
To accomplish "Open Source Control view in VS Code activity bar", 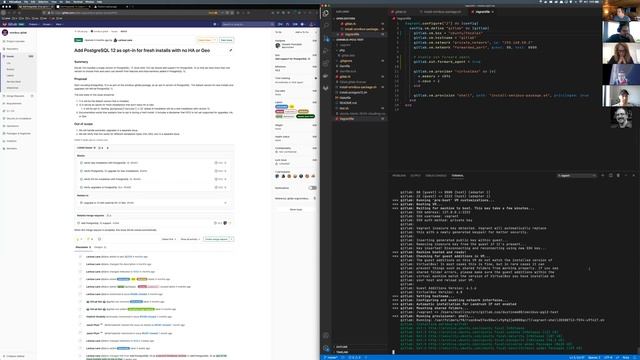I will tap(326, 38).
